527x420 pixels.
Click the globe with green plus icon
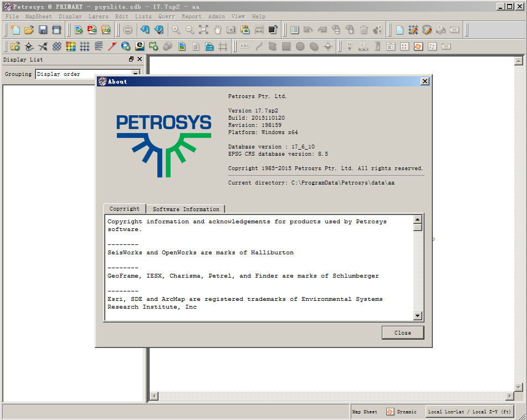[126, 47]
